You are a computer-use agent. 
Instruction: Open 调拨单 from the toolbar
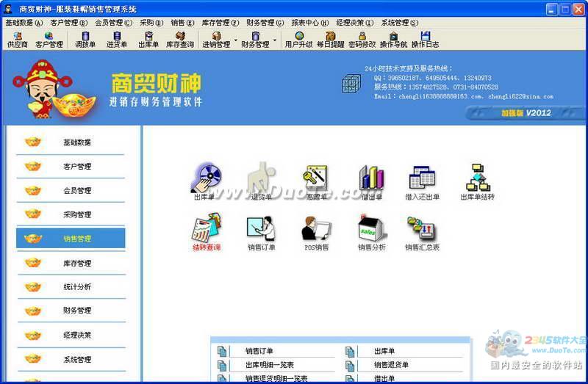click(85, 40)
